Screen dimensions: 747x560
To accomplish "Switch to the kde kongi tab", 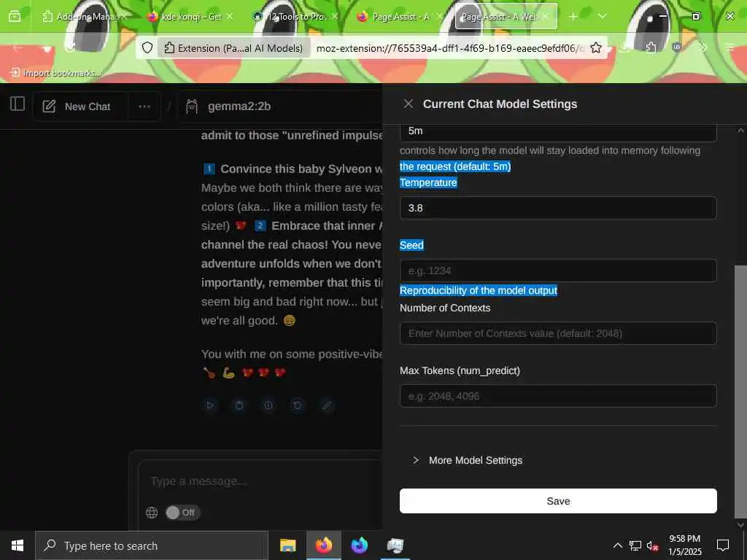I will [190, 17].
